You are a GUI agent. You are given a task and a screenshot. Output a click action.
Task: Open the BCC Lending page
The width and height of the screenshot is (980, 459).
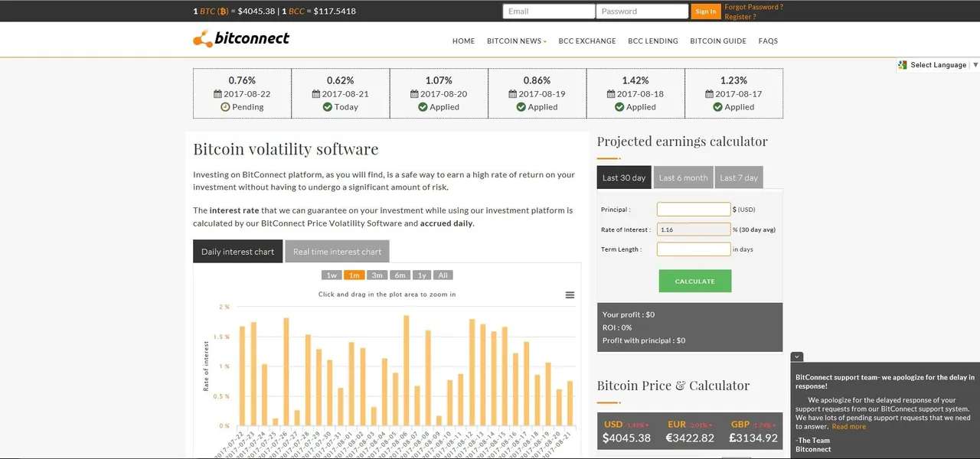653,41
